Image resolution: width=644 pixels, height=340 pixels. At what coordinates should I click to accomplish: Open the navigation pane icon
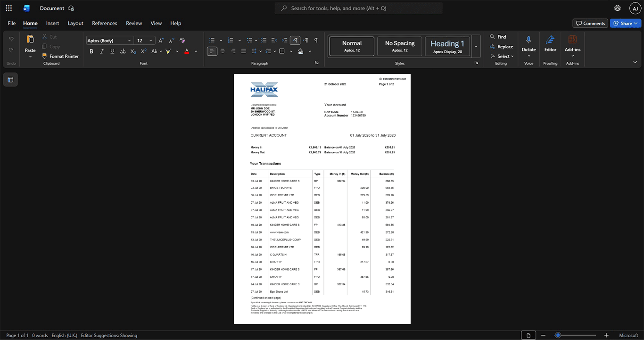10,80
